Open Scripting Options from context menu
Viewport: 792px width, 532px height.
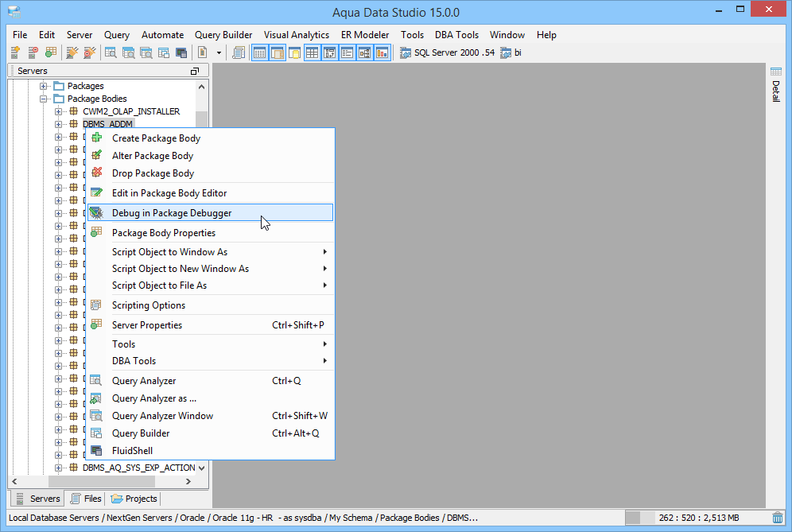click(x=210, y=305)
